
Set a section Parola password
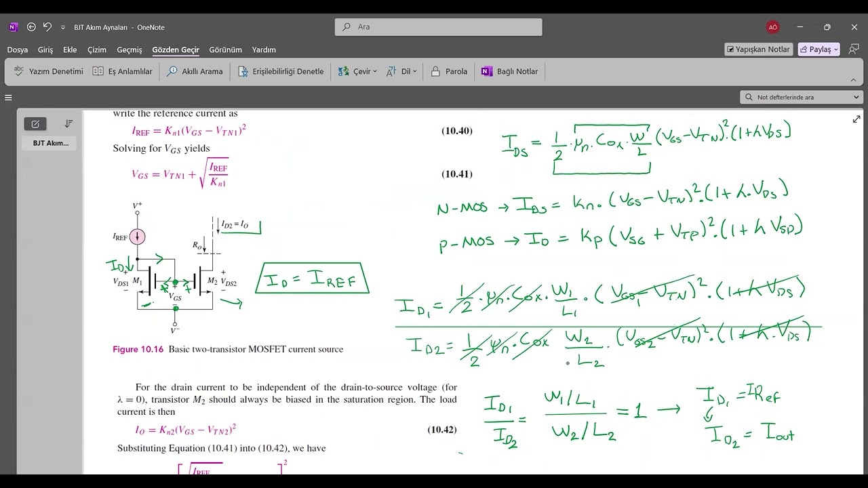pos(448,71)
